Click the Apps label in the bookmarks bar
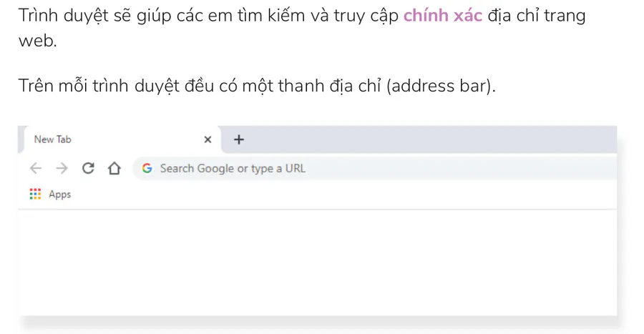The image size is (644, 334). coord(60,194)
